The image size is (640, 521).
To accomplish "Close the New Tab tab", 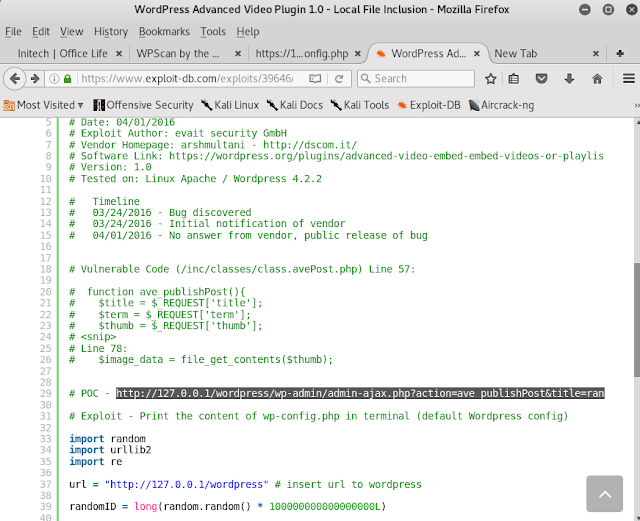I will [596, 53].
